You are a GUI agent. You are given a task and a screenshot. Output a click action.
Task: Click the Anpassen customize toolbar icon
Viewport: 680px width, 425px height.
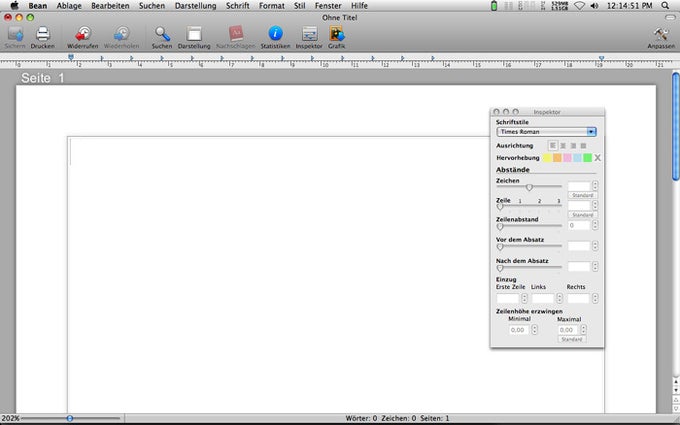(x=661, y=34)
